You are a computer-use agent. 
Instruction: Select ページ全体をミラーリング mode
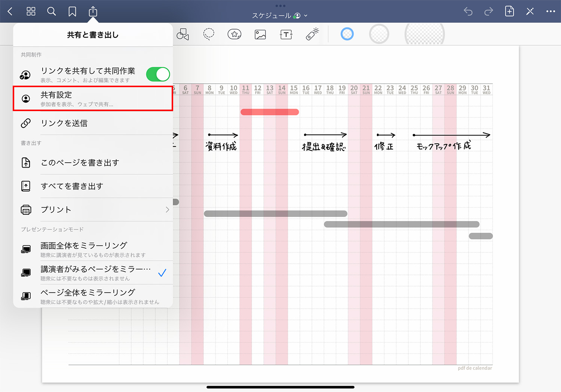click(93, 296)
